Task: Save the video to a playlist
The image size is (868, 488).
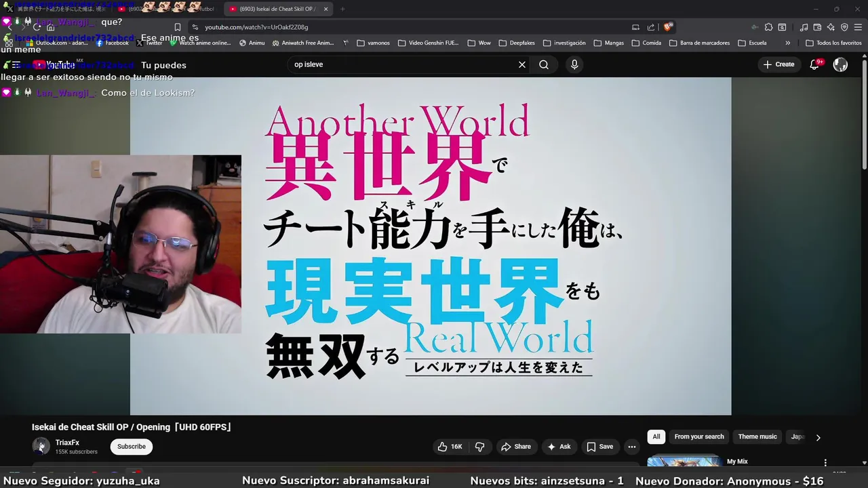Action: click(x=600, y=447)
